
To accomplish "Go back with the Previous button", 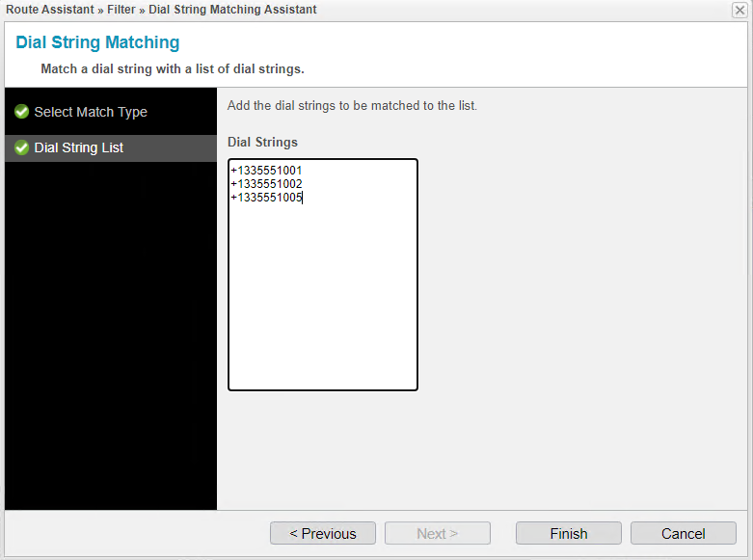I will click(x=323, y=534).
